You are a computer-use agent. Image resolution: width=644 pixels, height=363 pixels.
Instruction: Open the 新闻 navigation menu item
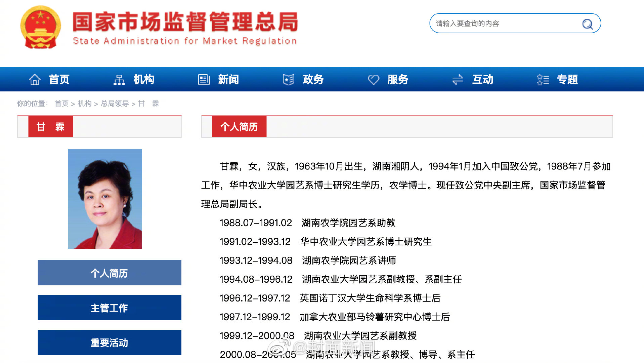228,80
